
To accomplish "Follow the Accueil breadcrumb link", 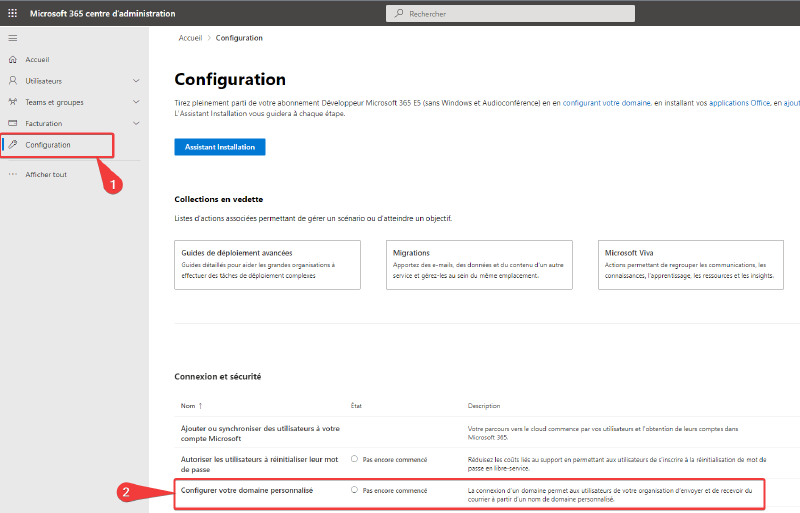I will (190, 38).
